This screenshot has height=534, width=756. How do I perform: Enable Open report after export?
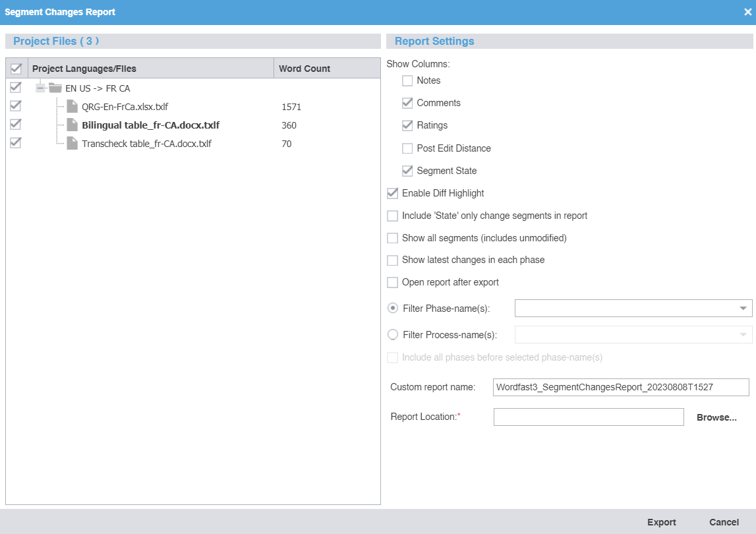coord(392,282)
